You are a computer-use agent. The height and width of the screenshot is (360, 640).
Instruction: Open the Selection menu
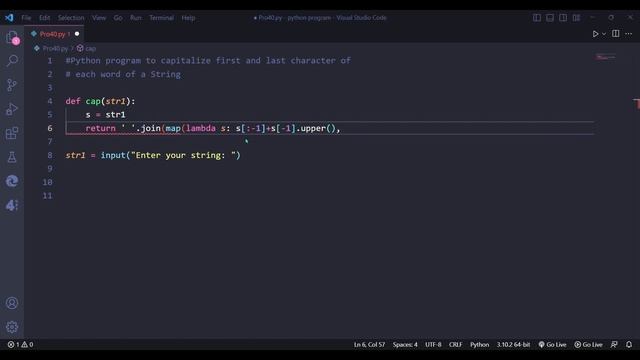[71, 18]
